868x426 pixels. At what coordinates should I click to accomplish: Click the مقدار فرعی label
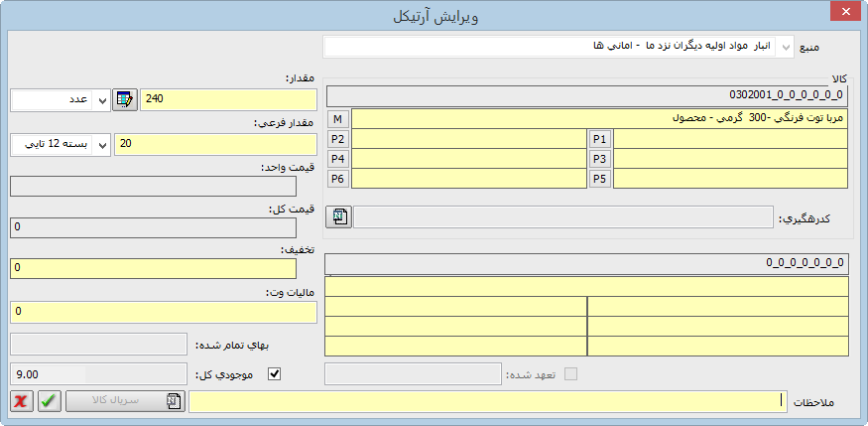click(285, 124)
